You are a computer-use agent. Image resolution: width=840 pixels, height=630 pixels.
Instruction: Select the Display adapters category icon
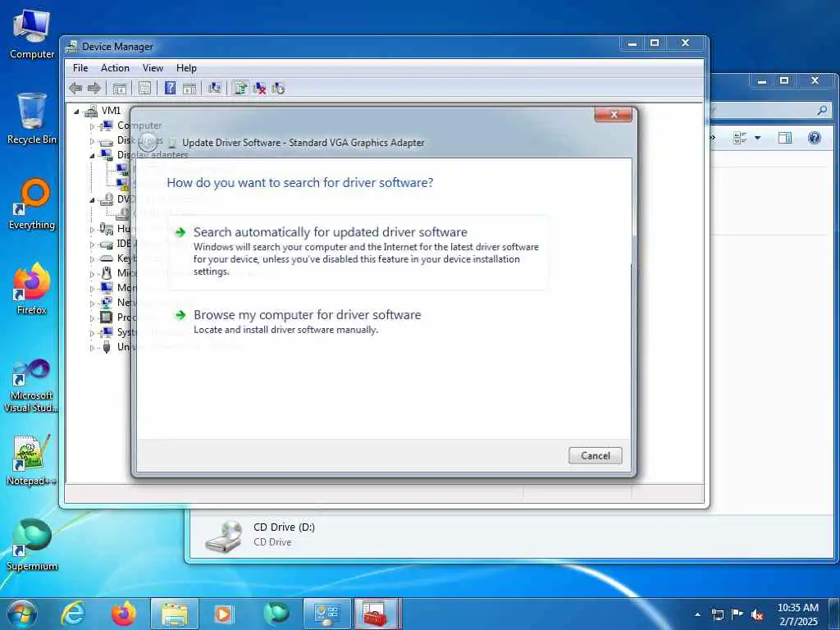point(107,155)
